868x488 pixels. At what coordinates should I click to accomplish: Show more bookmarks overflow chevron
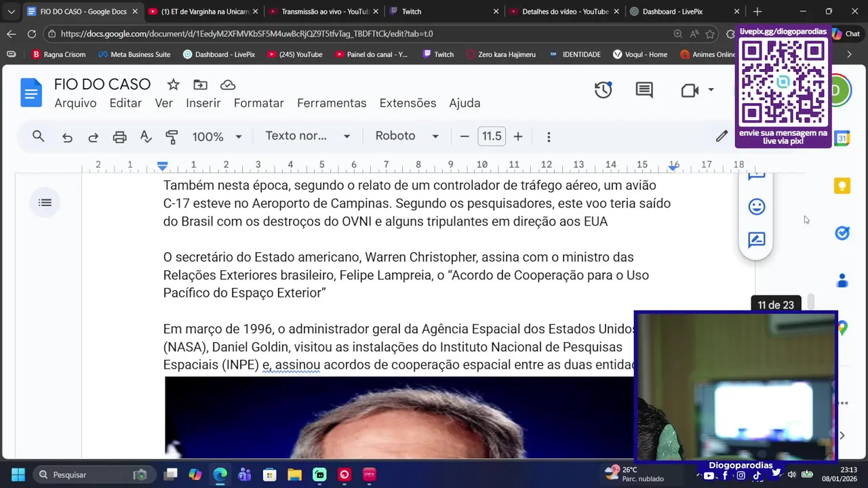coord(849,54)
